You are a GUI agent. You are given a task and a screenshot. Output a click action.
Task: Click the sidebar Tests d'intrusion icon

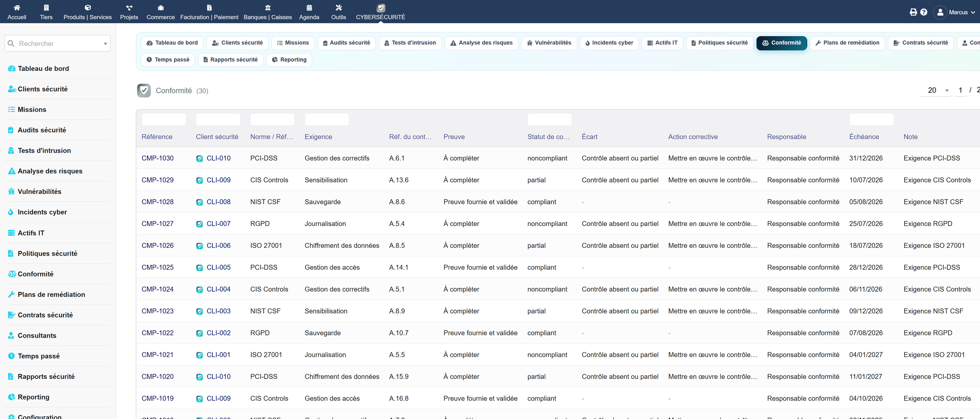point(12,150)
